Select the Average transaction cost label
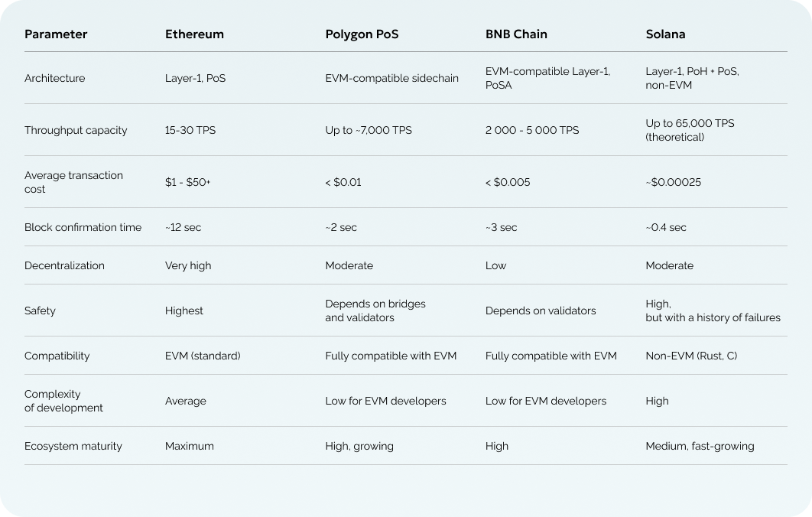Image resolution: width=812 pixels, height=517 pixels. (73, 182)
